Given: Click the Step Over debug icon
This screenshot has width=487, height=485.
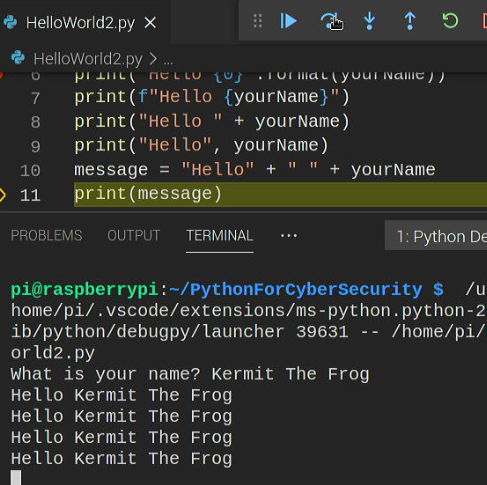Looking at the screenshot, I should (x=329, y=21).
